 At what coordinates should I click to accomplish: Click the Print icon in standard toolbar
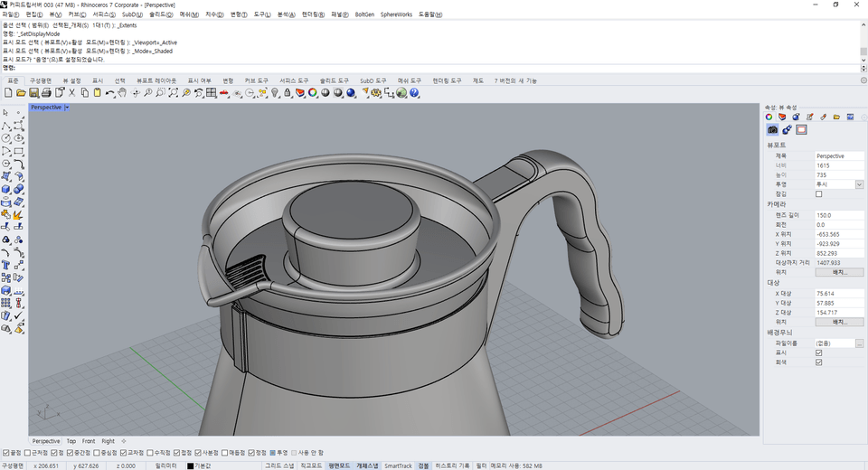(46, 93)
